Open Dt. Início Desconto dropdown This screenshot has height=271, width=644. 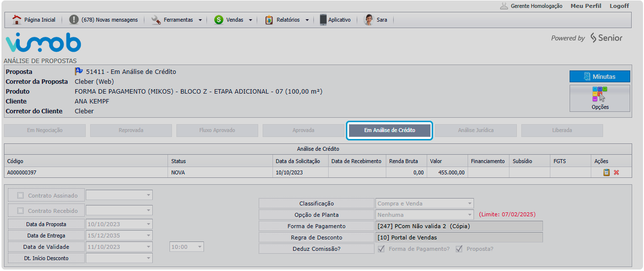(x=148, y=258)
